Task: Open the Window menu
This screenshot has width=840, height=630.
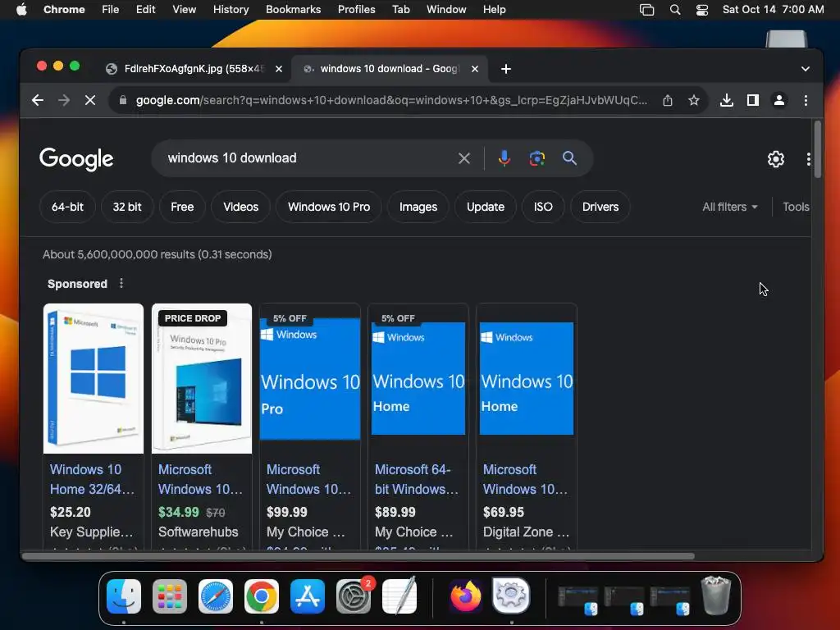Action: point(446,10)
